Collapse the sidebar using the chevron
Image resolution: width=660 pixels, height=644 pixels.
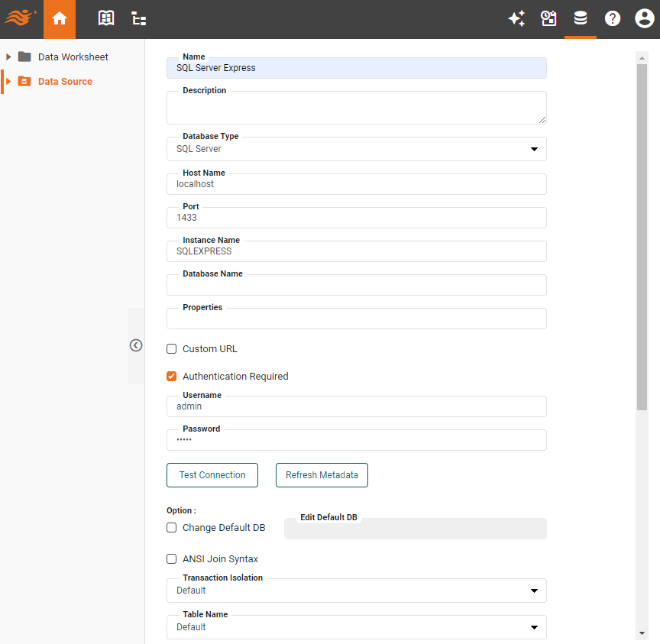coord(136,345)
